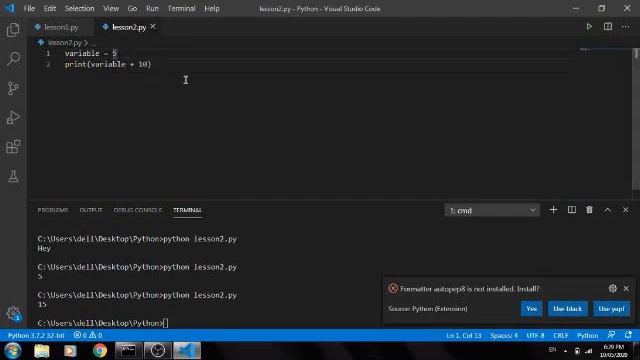Open the View menu
Viewport: 640px width, 360px height.
click(111, 8)
